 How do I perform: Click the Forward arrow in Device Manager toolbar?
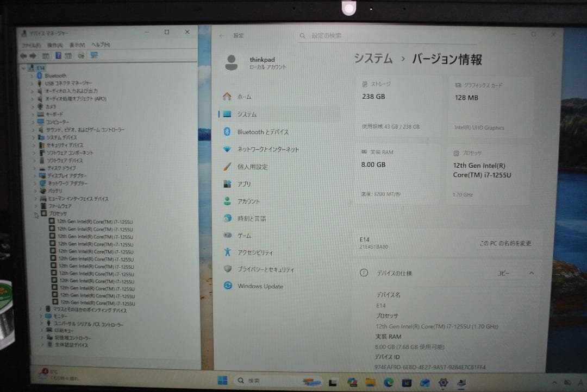33,56
